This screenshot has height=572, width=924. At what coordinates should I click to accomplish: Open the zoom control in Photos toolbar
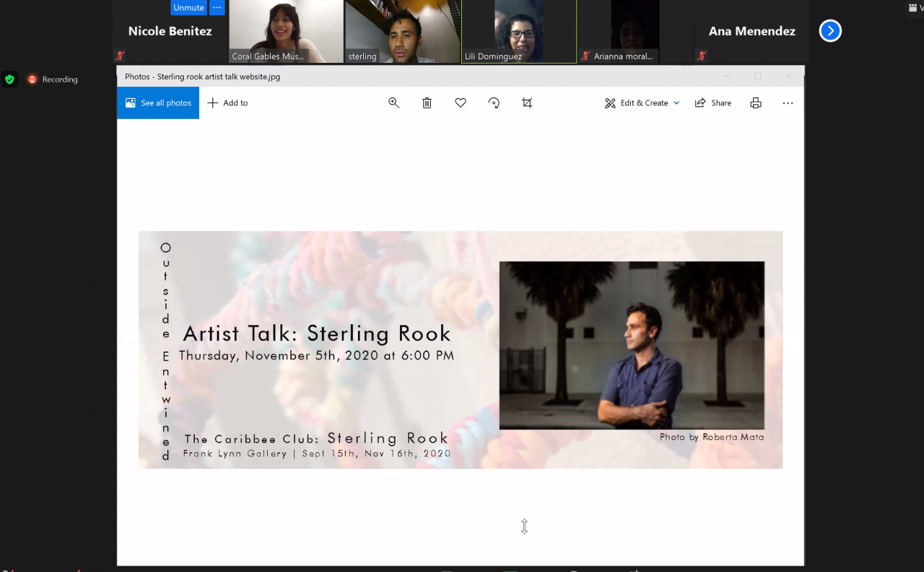(393, 103)
